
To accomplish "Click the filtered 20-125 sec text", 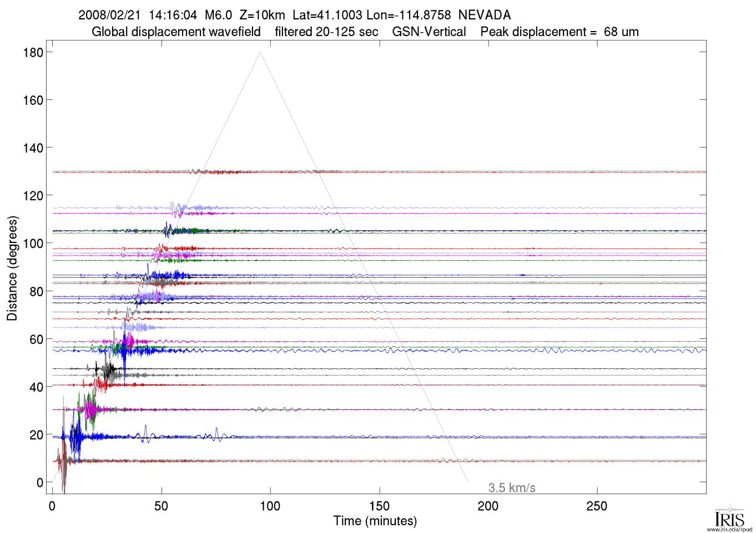I will [x=326, y=32].
